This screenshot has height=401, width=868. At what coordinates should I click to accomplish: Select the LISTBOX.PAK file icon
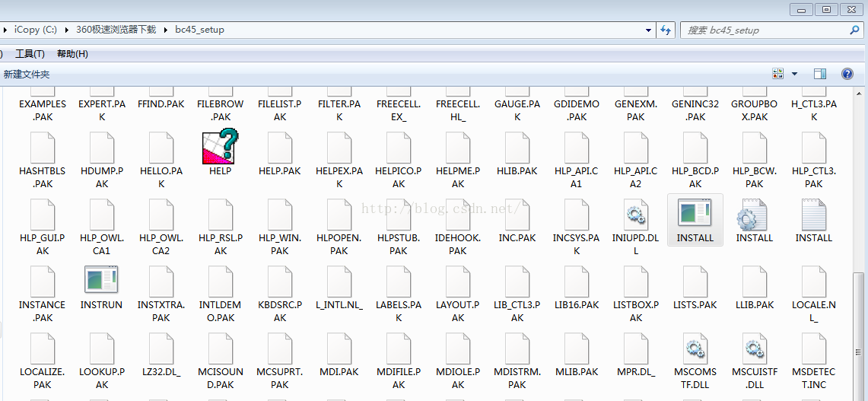click(635, 281)
